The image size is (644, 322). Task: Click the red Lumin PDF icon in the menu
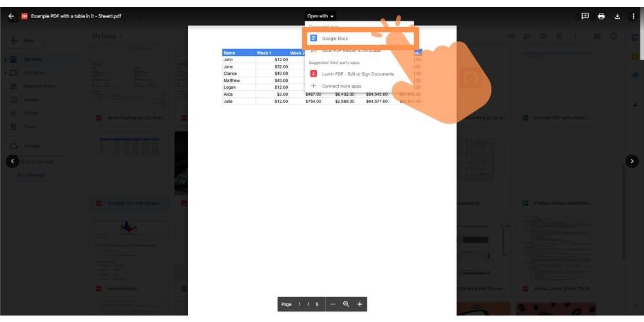tap(314, 74)
